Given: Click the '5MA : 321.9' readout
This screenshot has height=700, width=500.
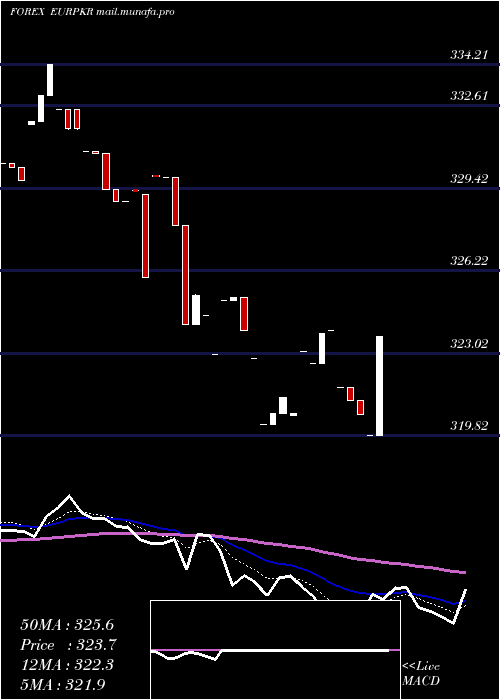Looking at the screenshot, I should point(63,685).
